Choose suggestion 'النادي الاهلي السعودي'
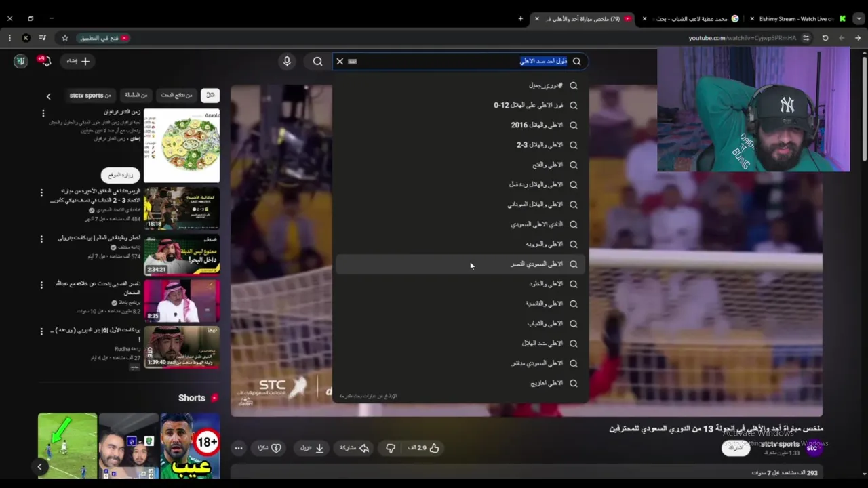The width and height of the screenshot is (868, 488). [461, 224]
